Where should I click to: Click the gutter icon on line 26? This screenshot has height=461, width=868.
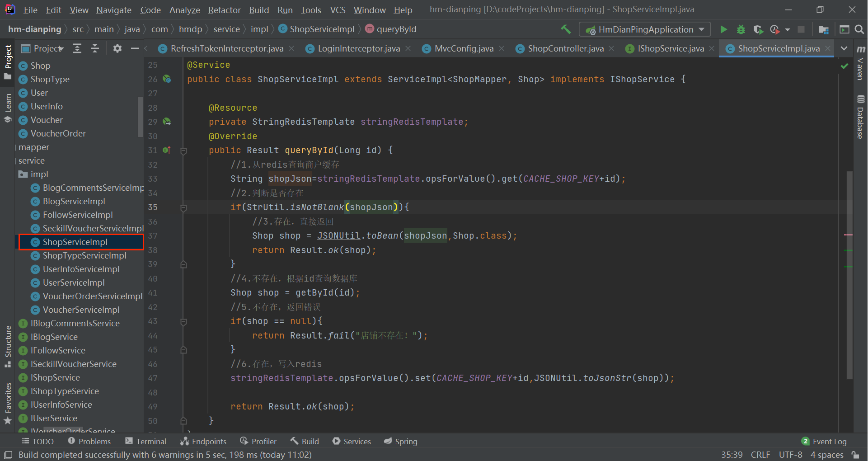167,79
